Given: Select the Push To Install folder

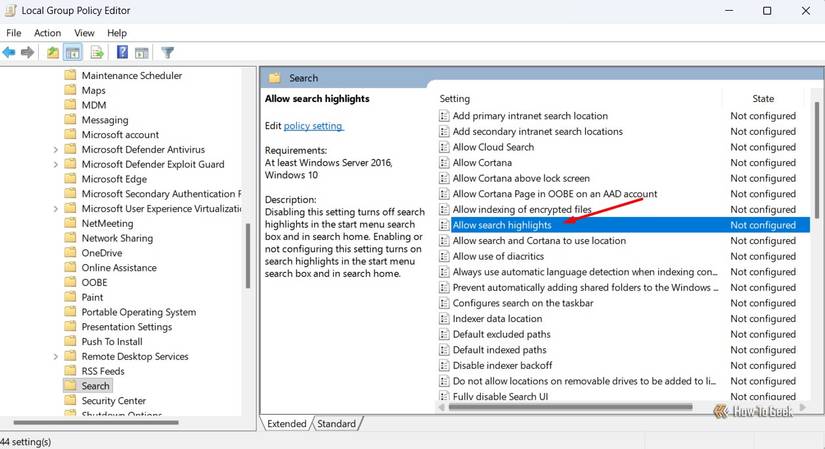Looking at the screenshot, I should (x=112, y=341).
